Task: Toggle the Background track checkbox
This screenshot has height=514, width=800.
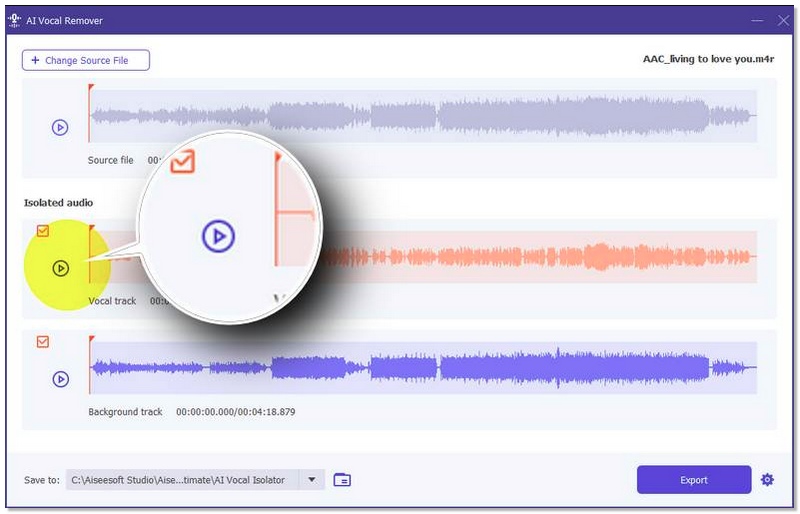Action: (x=42, y=342)
